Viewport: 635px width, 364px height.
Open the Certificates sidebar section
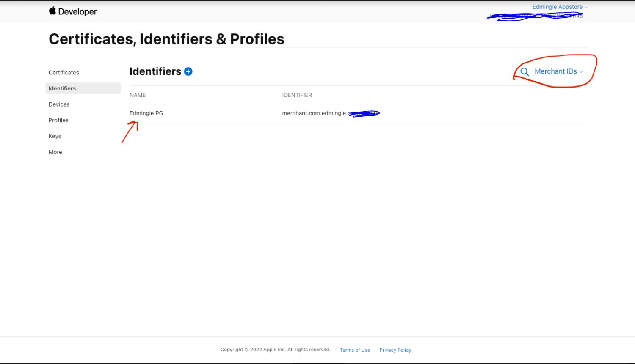(x=64, y=73)
